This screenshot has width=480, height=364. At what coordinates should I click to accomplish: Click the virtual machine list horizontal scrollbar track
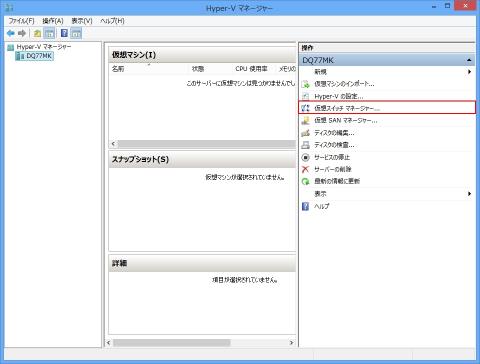pos(207,144)
